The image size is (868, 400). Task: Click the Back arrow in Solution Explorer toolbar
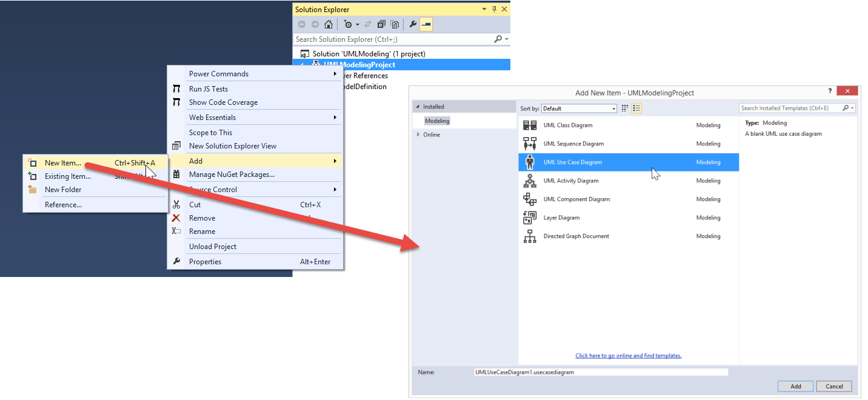click(302, 24)
